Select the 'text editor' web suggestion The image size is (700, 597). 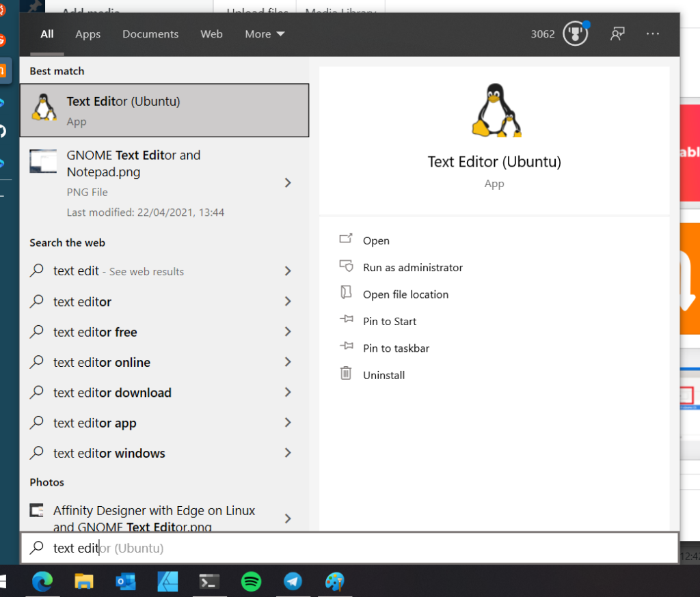coord(164,301)
